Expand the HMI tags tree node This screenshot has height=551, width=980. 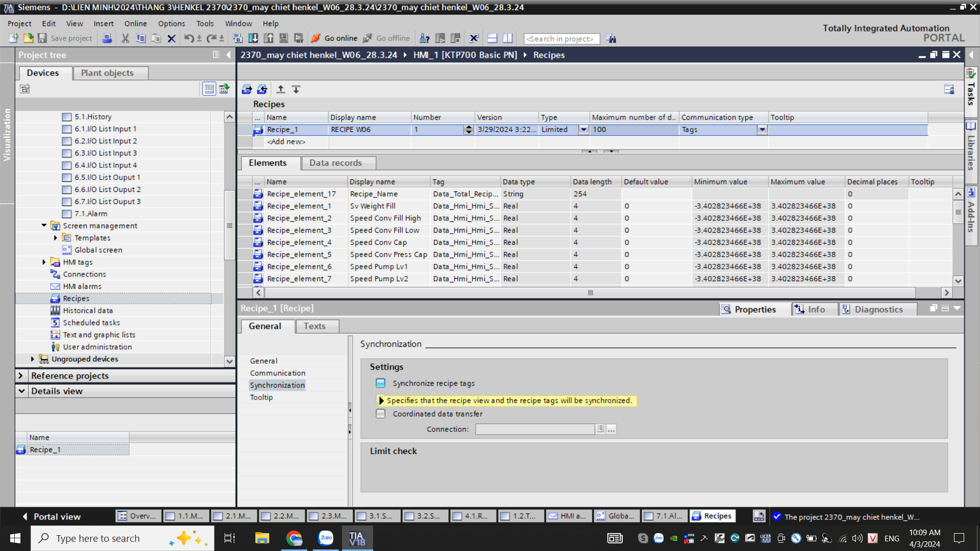click(44, 262)
